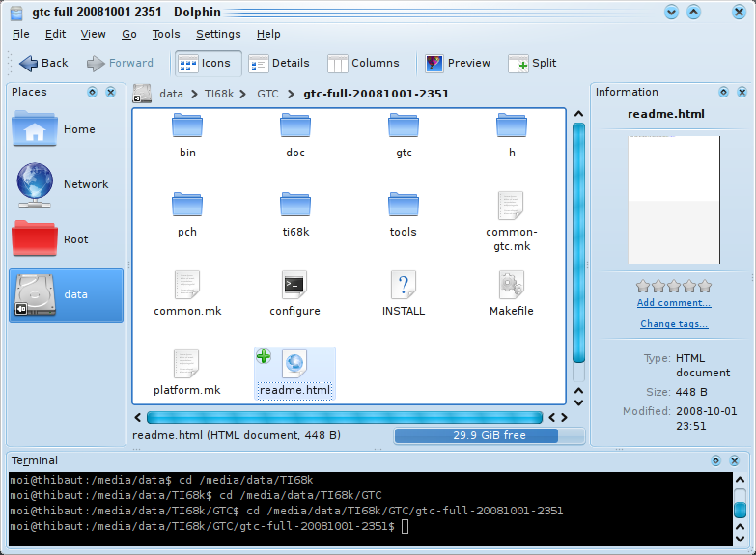Image resolution: width=756 pixels, height=555 pixels.
Task: Select the gtc folder icon
Action: coord(404,125)
